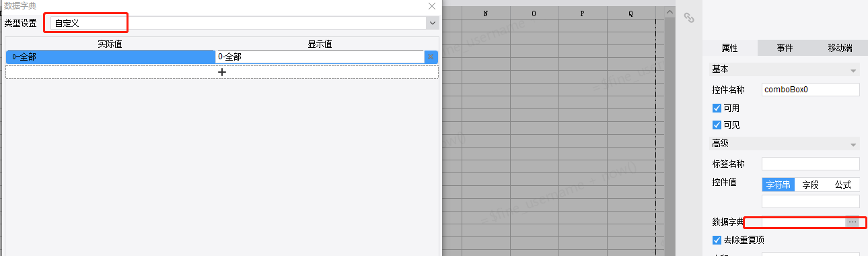Select 公式 control value type

point(842,185)
